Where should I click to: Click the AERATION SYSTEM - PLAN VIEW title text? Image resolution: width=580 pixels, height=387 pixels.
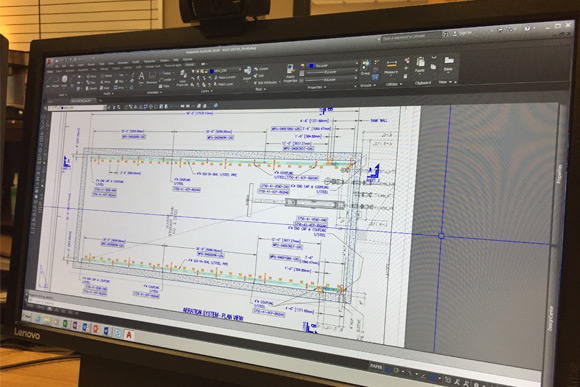[x=213, y=314]
